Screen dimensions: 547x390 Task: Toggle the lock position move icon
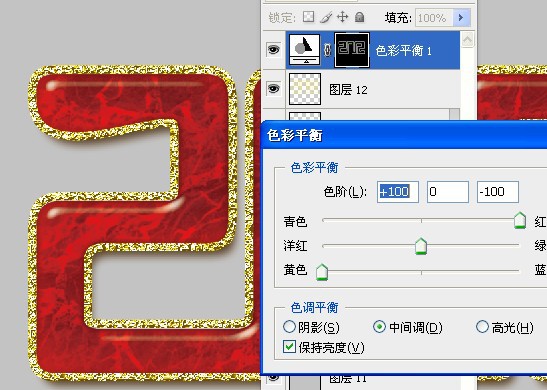(x=343, y=16)
